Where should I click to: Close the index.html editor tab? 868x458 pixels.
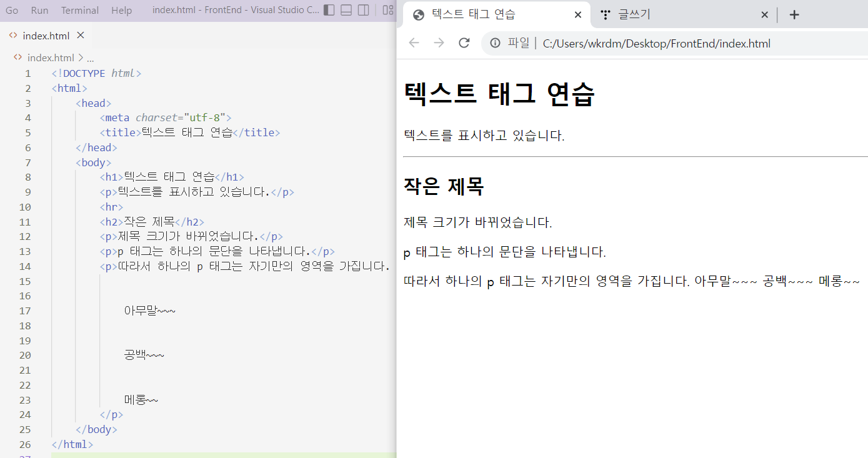click(80, 36)
